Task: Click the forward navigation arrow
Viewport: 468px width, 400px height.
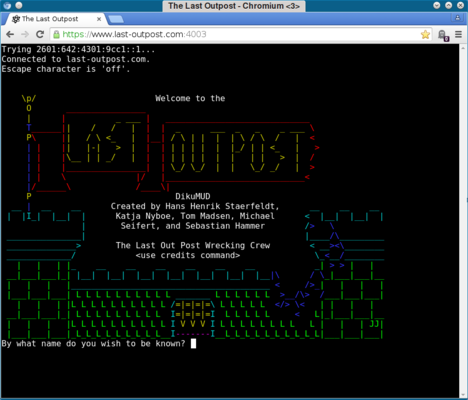Action: tap(25, 34)
